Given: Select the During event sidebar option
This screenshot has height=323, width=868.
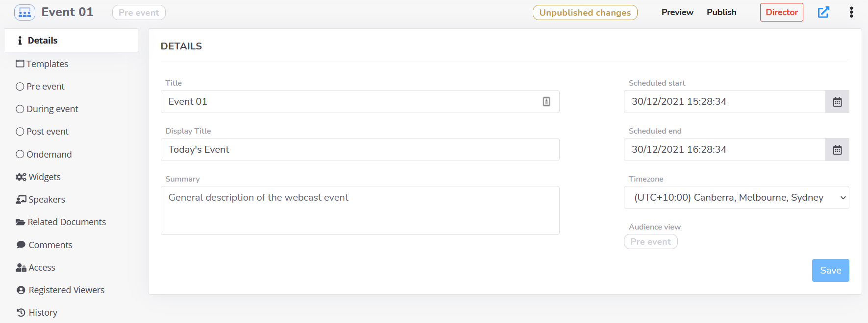Looking at the screenshot, I should tap(47, 109).
